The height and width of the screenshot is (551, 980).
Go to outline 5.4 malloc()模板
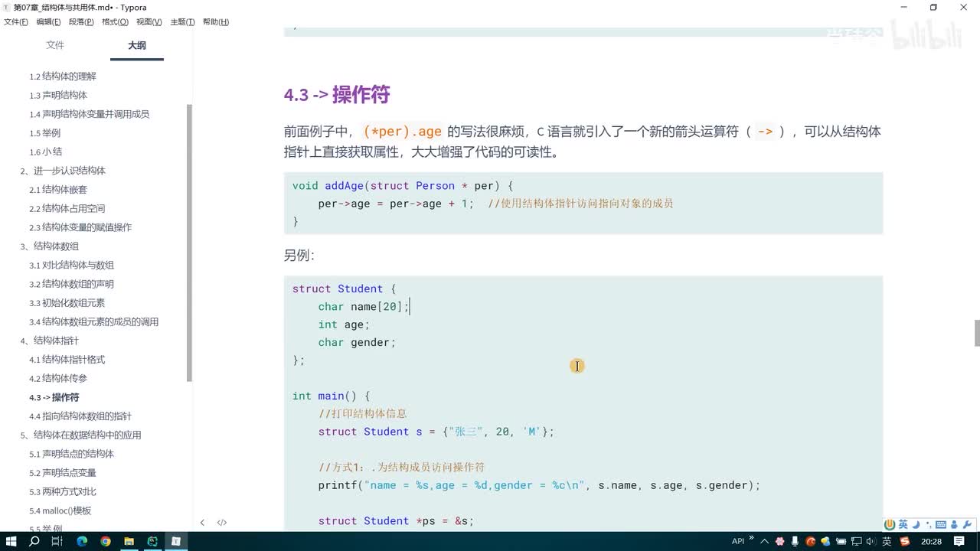click(60, 510)
